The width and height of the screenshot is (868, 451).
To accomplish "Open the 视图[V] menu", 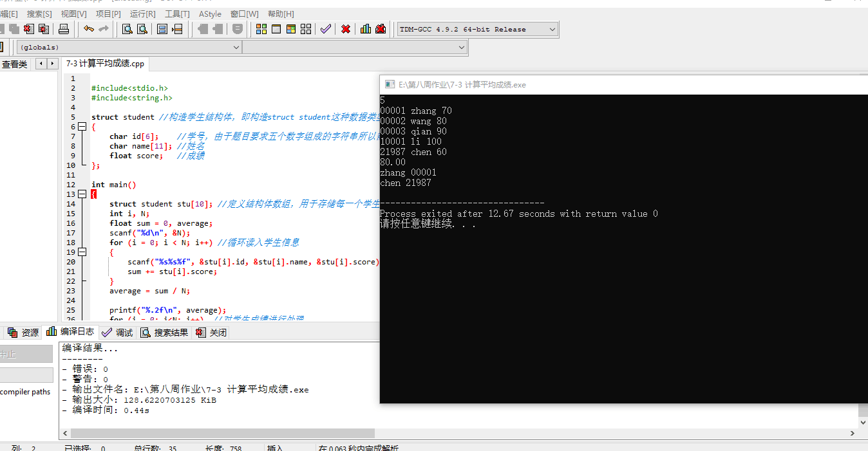I will point(73,14).
